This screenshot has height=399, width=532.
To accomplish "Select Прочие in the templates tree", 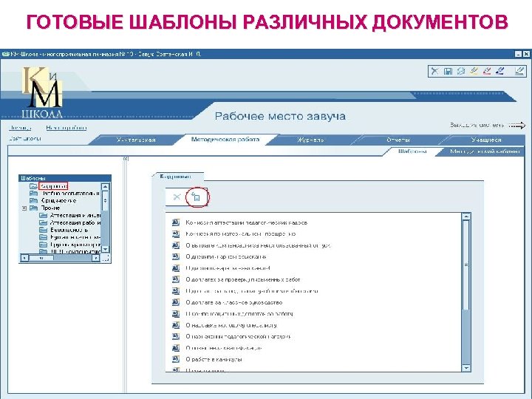I will click(50, 208).
